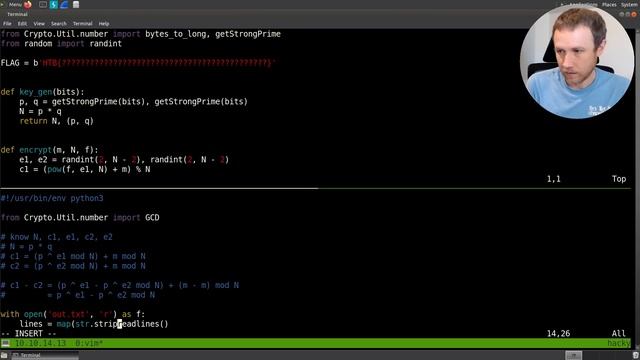Click the comment '# know N, c1, e1, c2, e2'

56,237
